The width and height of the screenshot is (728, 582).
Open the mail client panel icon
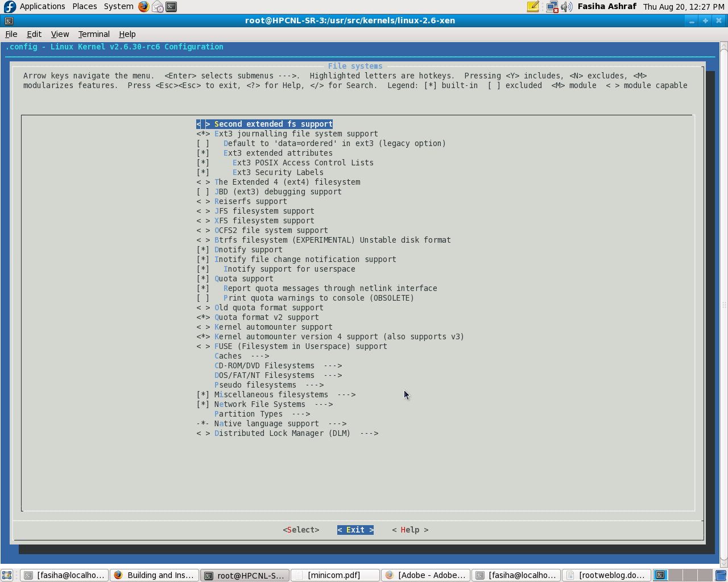tap(158, 7)
